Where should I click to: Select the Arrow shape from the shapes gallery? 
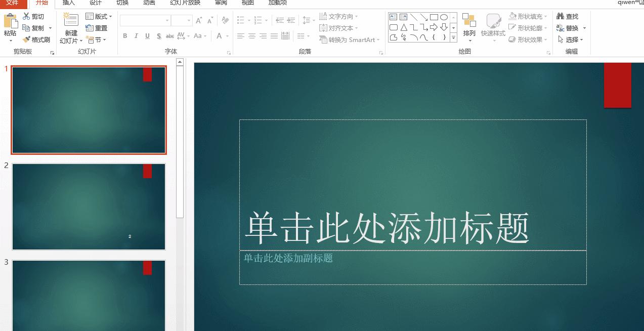(x=424, y=17)
